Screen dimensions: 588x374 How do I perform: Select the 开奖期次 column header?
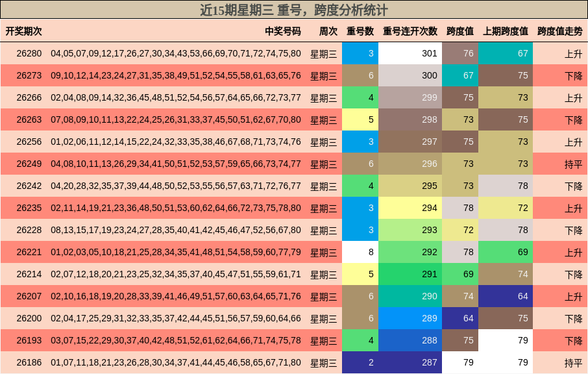pyautogui.click(x=23, y=31)
